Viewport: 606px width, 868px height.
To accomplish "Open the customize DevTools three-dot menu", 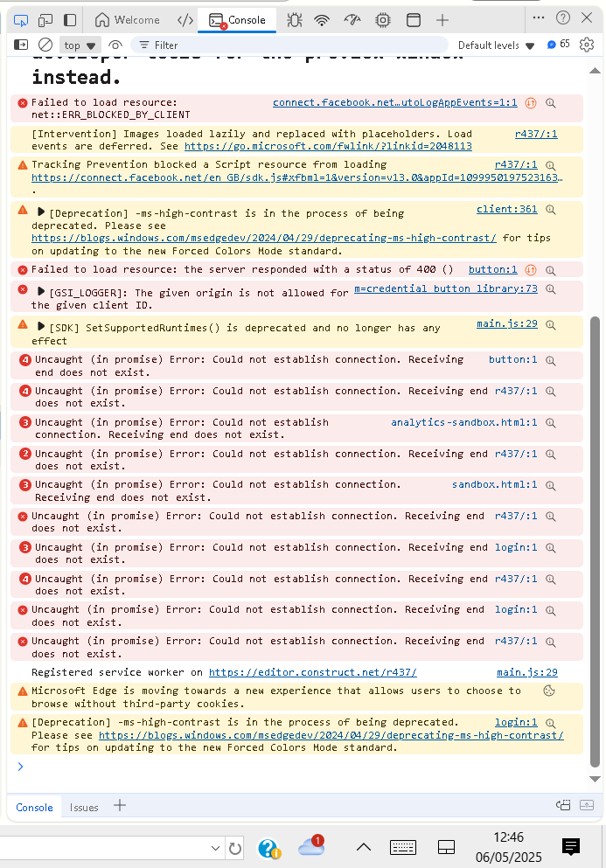I will (x=539, y=17).
